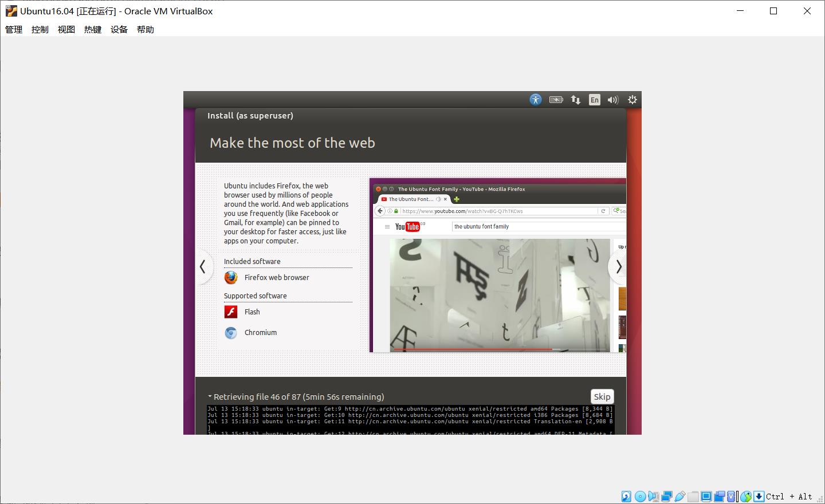Maximize the VirtualBox window
The width and height of the screenshot is (825, 504).
[773, 11]
